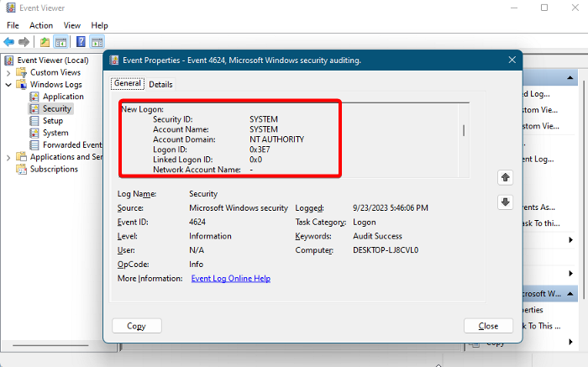Viewport: 588px width, 367px height.
Task: Click the Log Name value Security
Action: pyautogui.click(x=203, y=194)
